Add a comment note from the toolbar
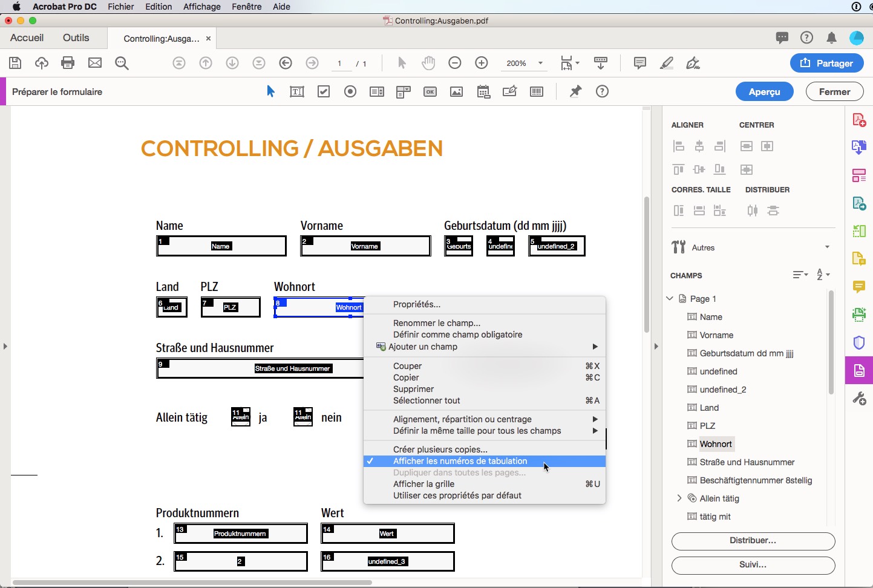This screenshot has height=588, width=873. (x=639, y=63)
